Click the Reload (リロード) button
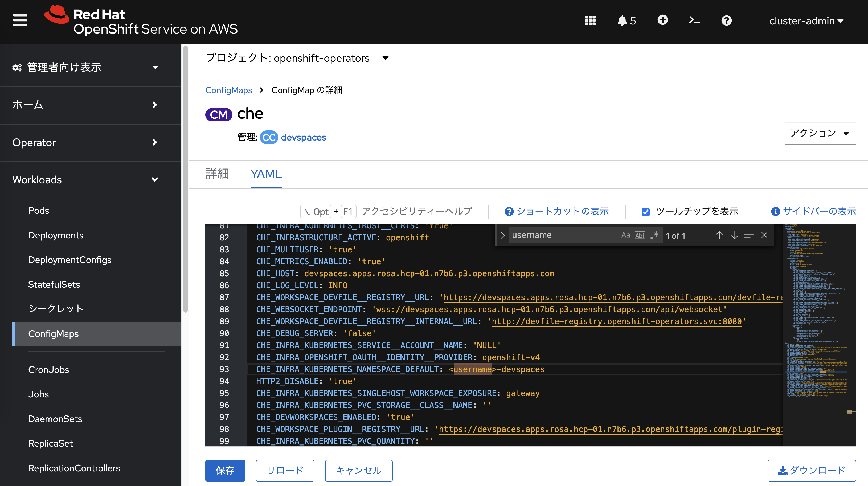This screenshot has height=486, width=868. (285, 471)
